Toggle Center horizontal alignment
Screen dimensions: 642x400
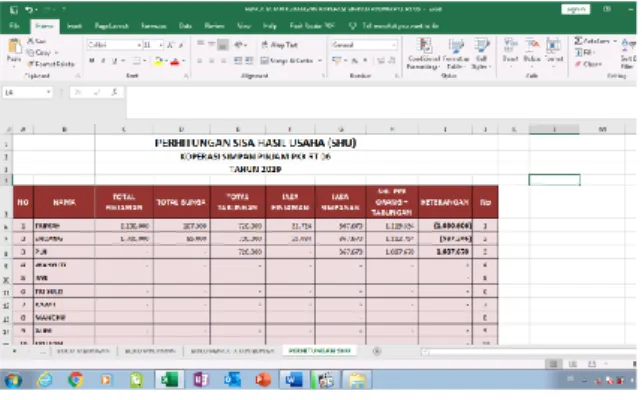211,61
